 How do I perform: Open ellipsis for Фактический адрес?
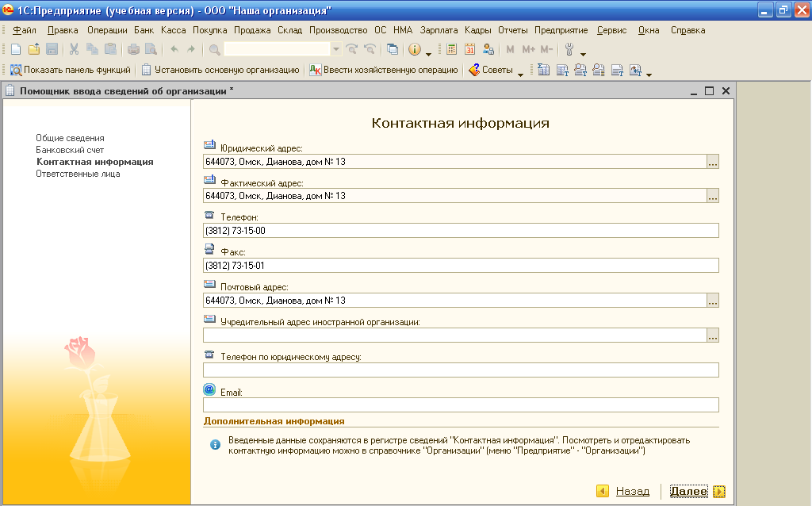(713, 196)
